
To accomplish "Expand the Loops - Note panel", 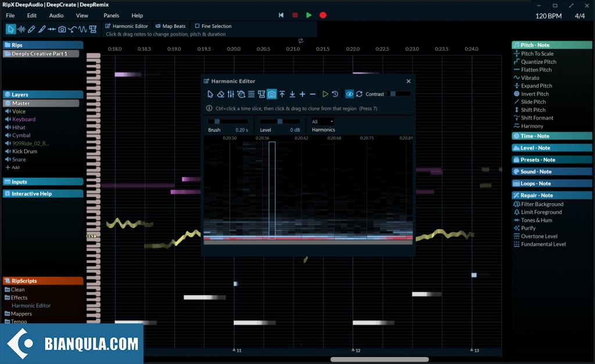I will click(552, 183).
